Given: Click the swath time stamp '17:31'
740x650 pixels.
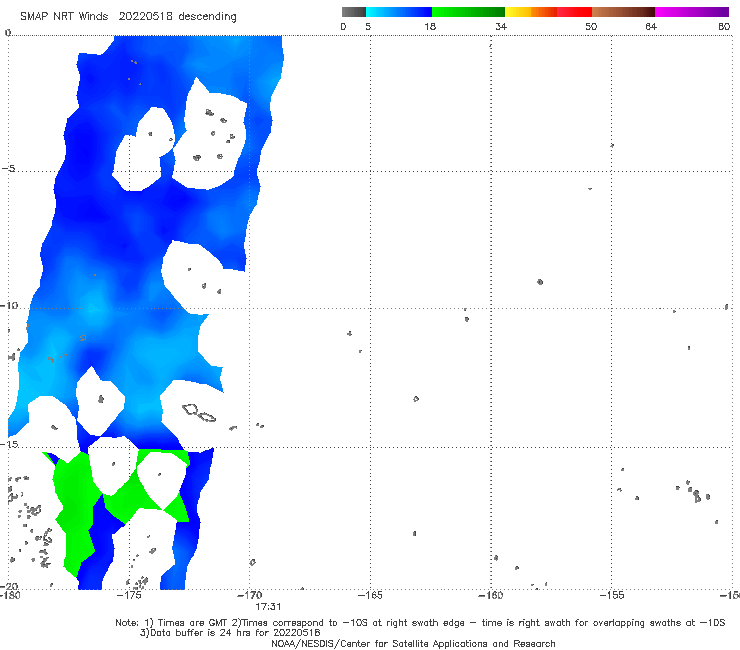Looking at the screenshot, I should tap(268, 607).
